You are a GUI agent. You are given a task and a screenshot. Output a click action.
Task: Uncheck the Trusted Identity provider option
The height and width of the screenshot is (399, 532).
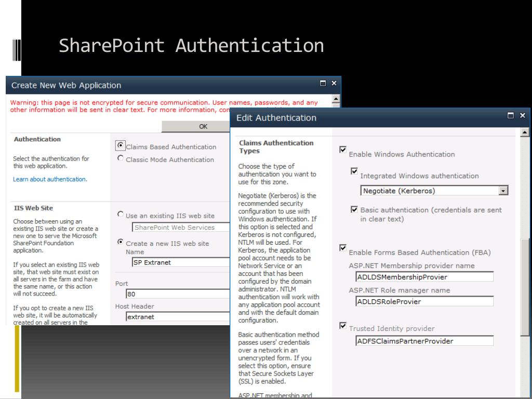342,326
